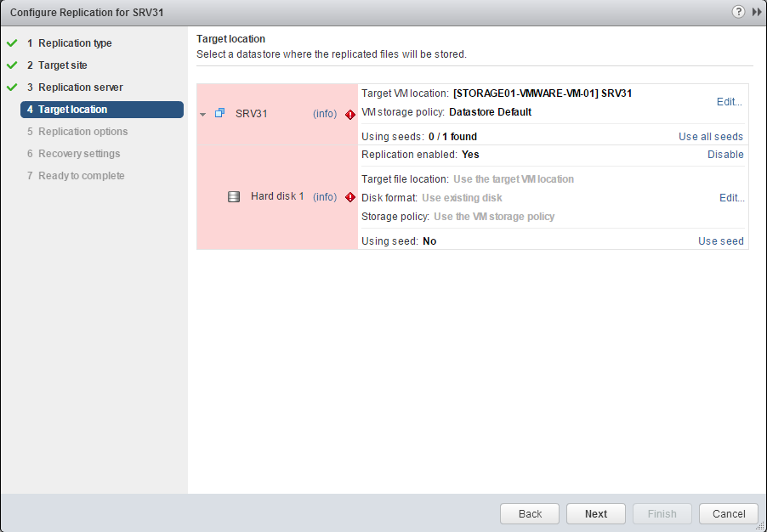This screenshot has width=767, height=532.
Task: Edit the target VM location
Action: 729,101
